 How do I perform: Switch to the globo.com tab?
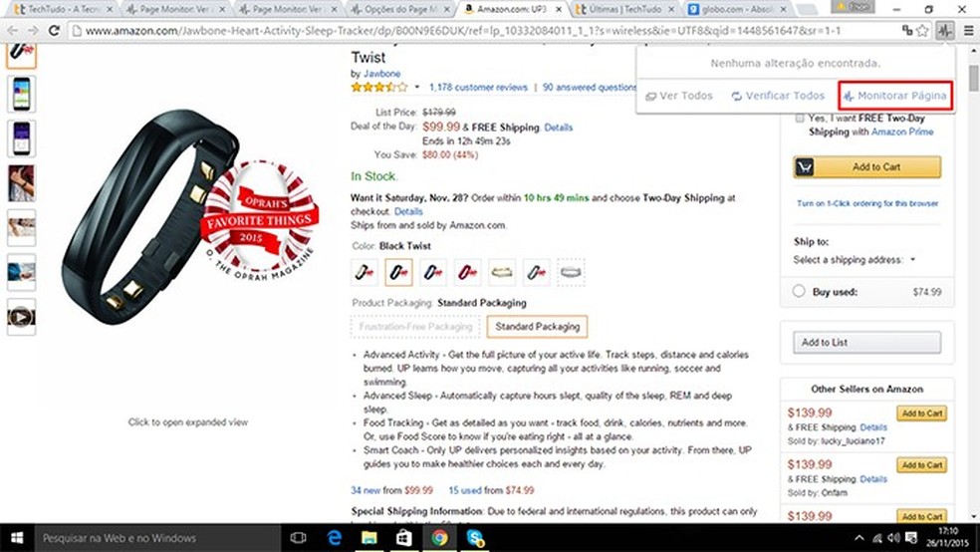pyautogui.click(x=735, y=9)
